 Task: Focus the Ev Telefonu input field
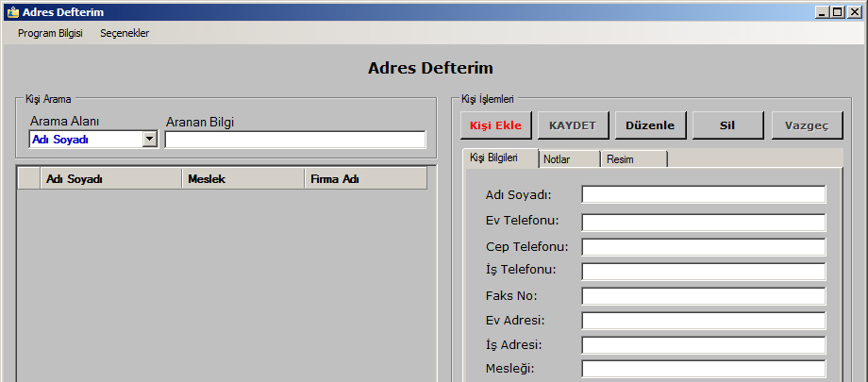[x=703, y=223]
